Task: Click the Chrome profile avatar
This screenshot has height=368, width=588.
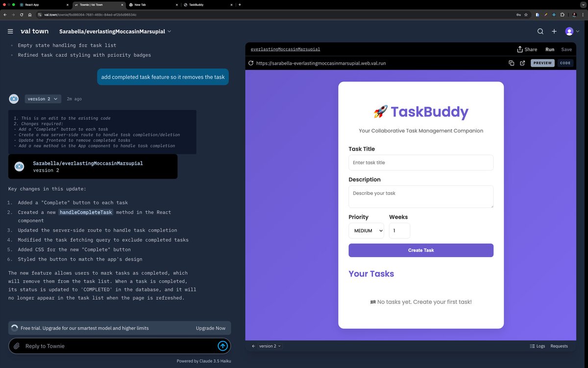Action: [574, 15]
